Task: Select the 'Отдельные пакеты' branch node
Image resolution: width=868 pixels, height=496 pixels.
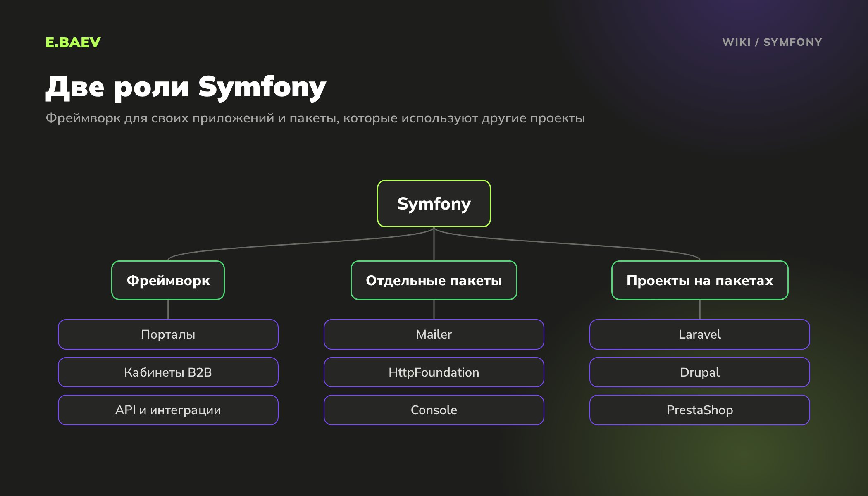Action: pos(434,280)
